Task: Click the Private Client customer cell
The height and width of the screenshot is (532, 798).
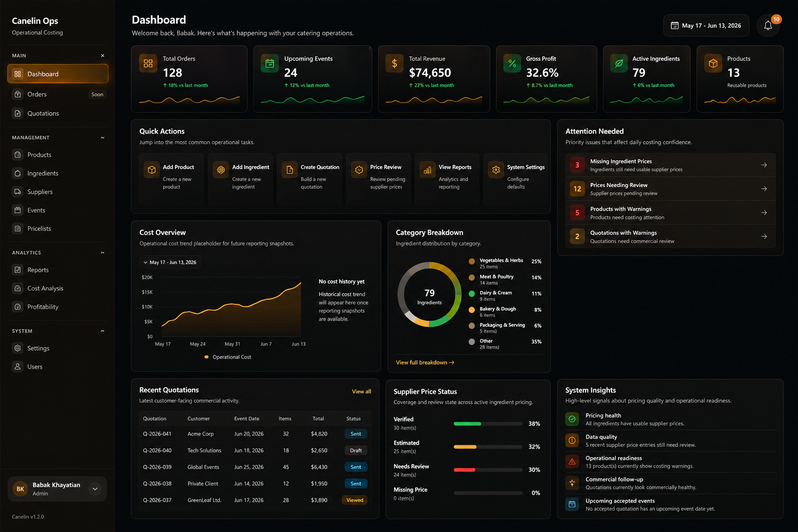Action: click(x=203, y=484)
